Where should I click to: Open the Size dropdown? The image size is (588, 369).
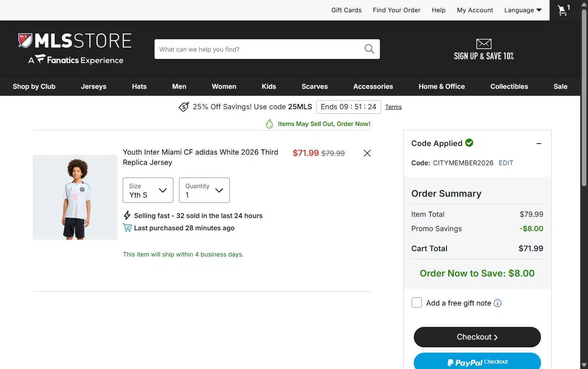point(148,190)
